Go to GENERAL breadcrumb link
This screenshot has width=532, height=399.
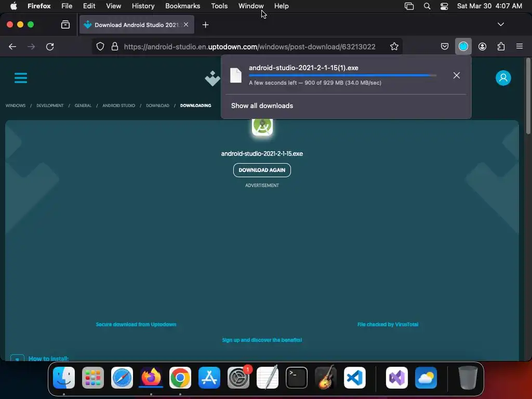[83, 105]
